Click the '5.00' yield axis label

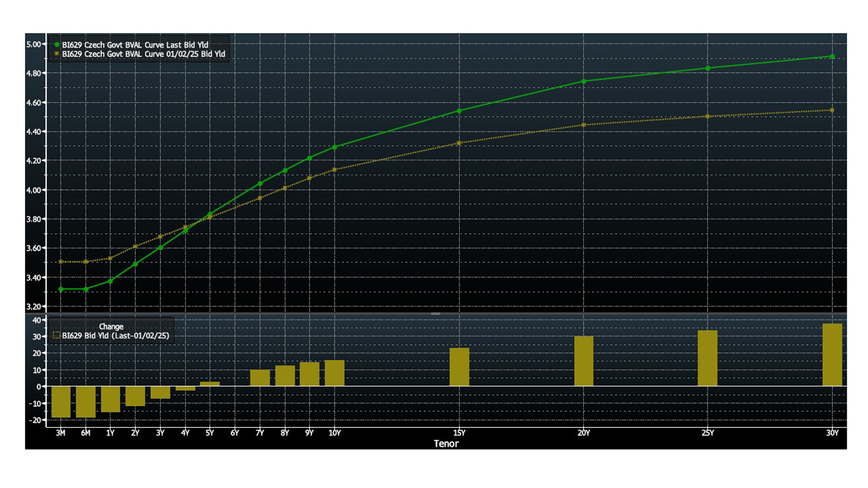[34, 45]
